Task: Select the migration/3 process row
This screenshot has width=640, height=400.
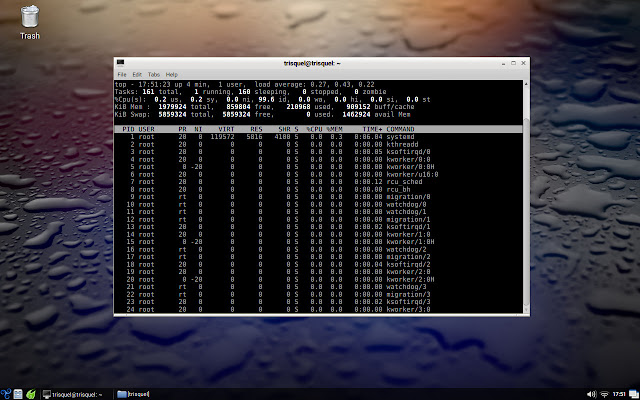Action: [x=318, y=294]
